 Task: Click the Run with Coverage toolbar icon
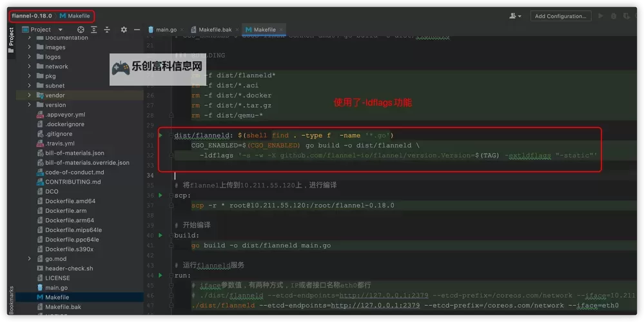point(627,16)
